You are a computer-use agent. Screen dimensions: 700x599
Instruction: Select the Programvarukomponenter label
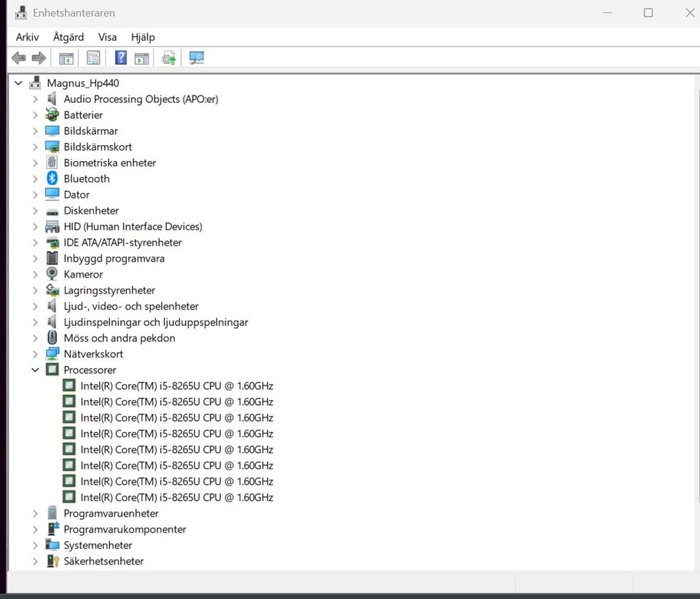point(125,530)
